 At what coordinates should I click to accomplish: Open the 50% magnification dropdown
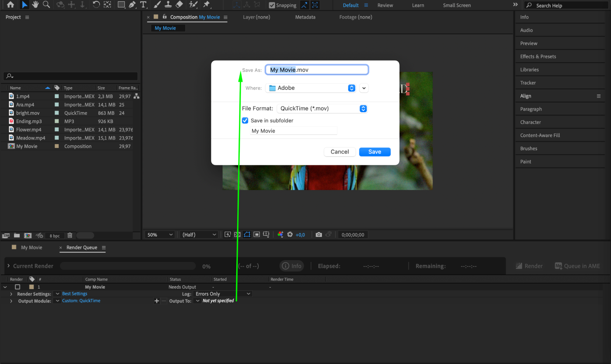[x=160, y=234]
